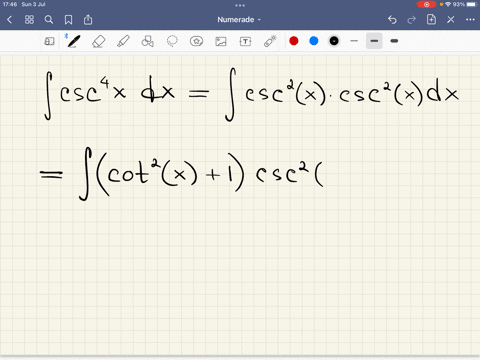Close the editing mode with X
This screenshot has width=480, height=360.
click(451, 20)
